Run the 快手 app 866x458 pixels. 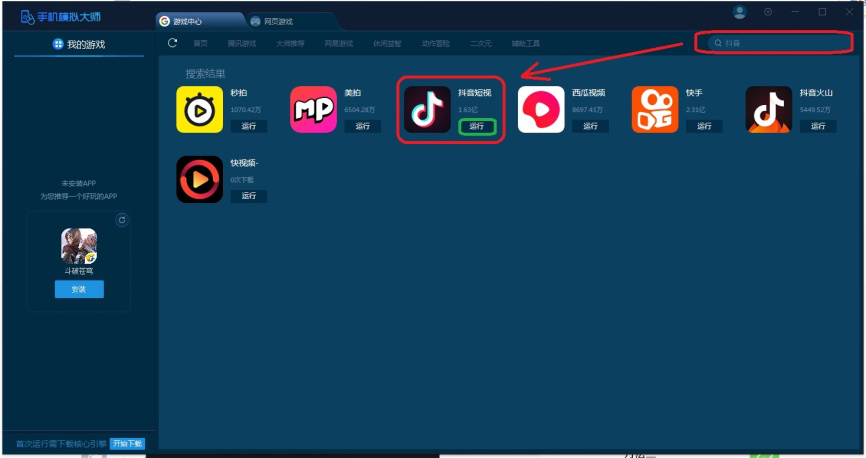click(x=704, y=126)
